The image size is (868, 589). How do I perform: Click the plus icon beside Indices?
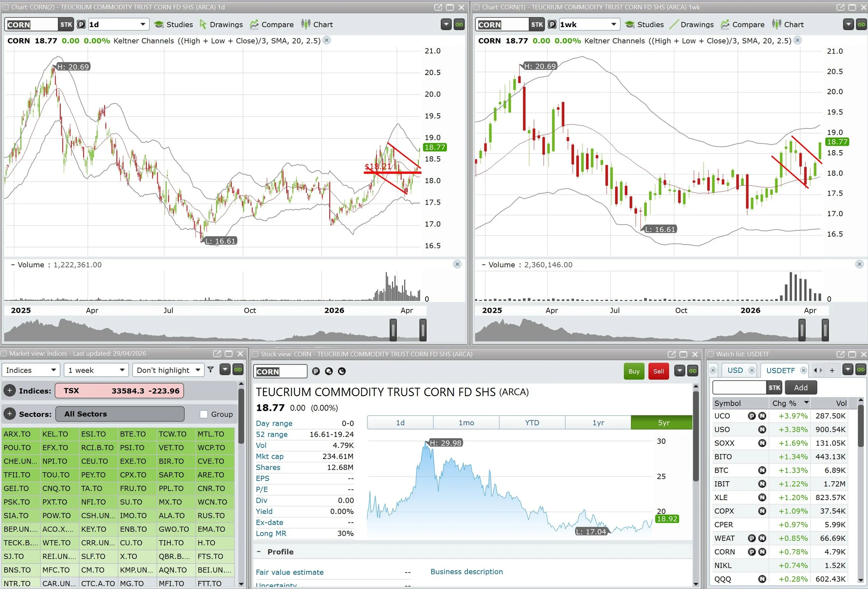click(10, 391)
